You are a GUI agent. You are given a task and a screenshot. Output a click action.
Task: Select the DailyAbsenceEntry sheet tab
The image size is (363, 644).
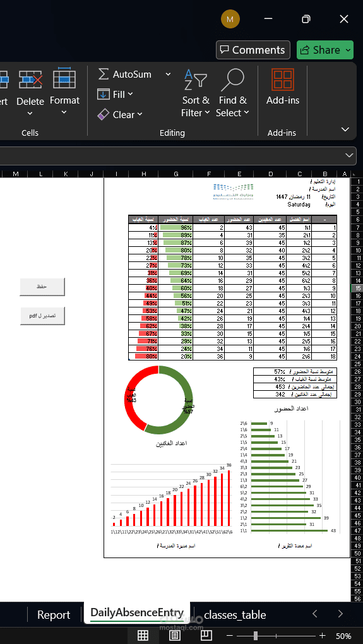click(x=137, y=613)
